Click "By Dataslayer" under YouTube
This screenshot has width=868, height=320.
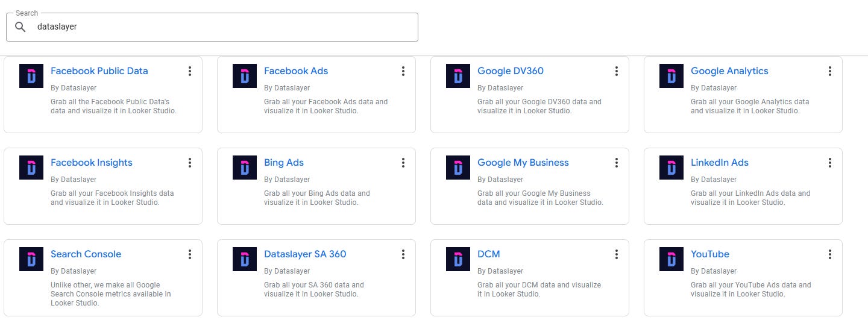pyautogui.click(x=714, y=271)
